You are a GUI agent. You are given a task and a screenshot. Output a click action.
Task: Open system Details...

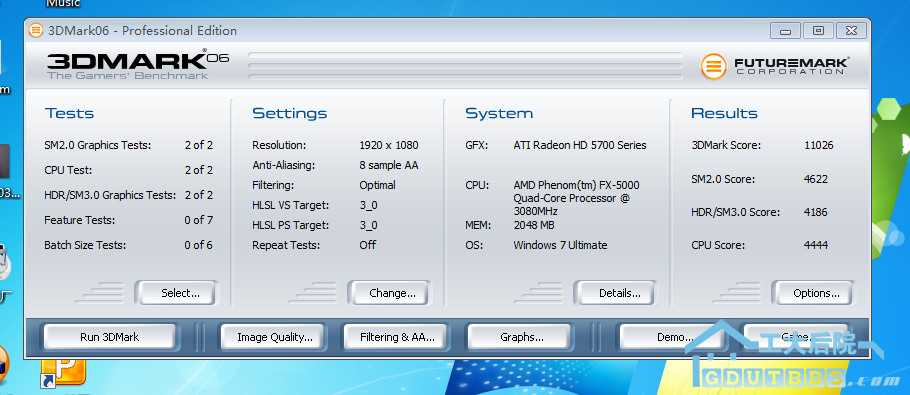click(615, 293)
